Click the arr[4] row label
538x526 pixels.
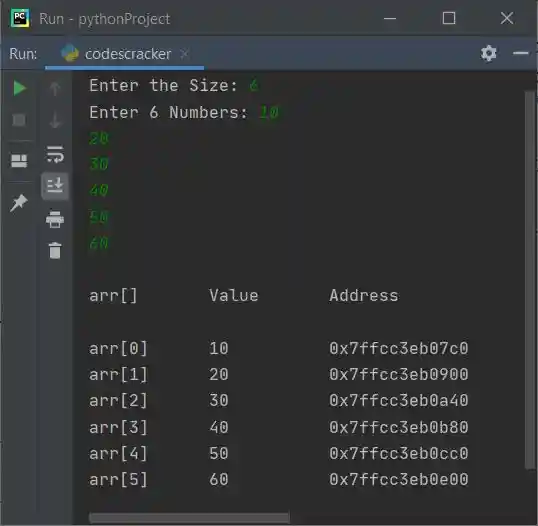(118, 453)
